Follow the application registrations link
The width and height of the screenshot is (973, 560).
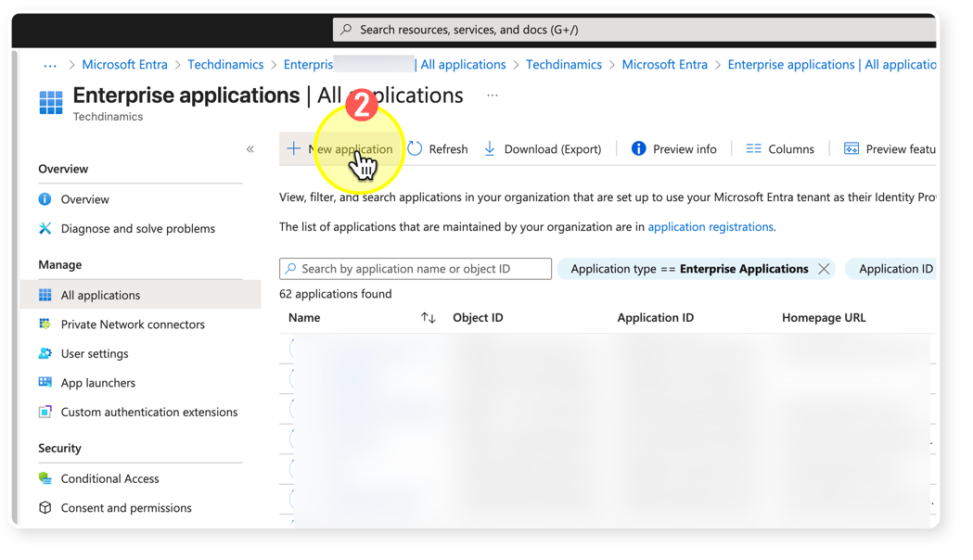[x=711, y=227]
